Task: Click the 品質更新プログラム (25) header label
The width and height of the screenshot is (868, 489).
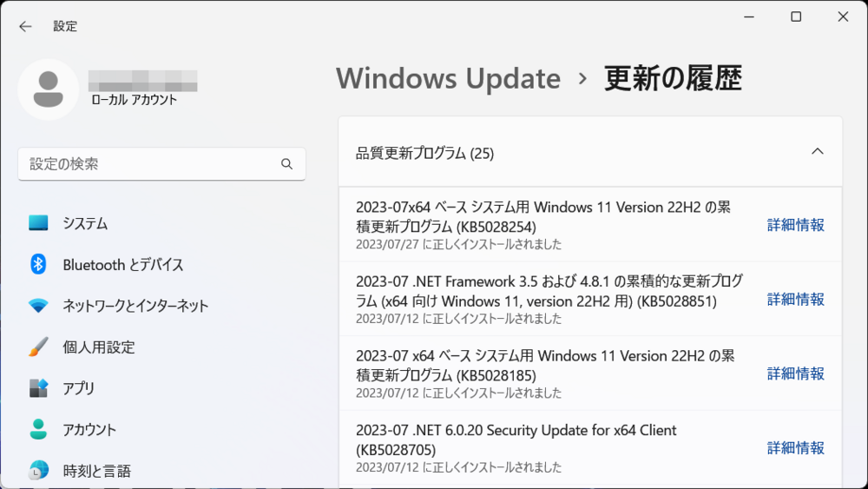Action: pyautogui.click(x=424, y=153)
